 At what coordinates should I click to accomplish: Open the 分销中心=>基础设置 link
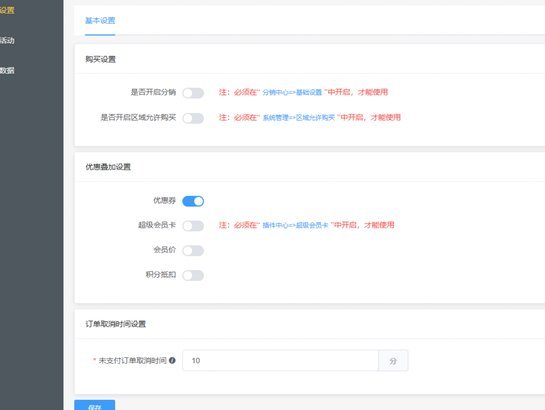click(x=292, y=92)
